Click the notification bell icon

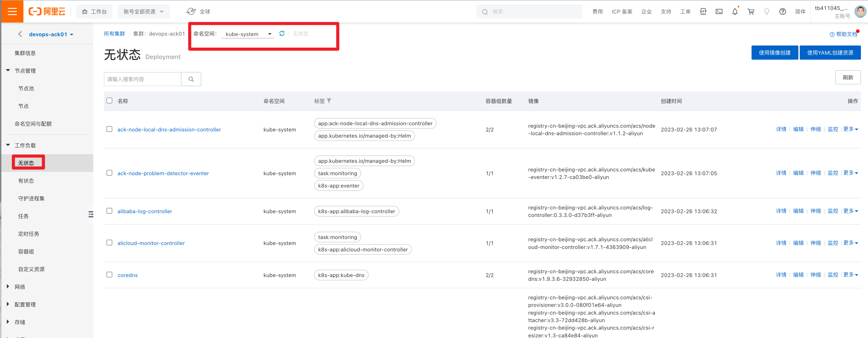[735, 12]
